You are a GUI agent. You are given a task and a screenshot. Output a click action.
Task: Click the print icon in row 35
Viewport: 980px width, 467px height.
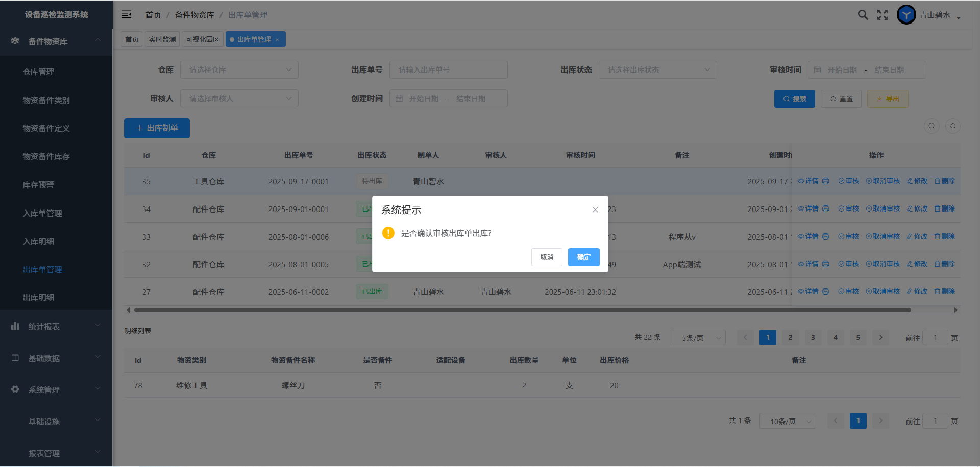click(x=826, y=181)
